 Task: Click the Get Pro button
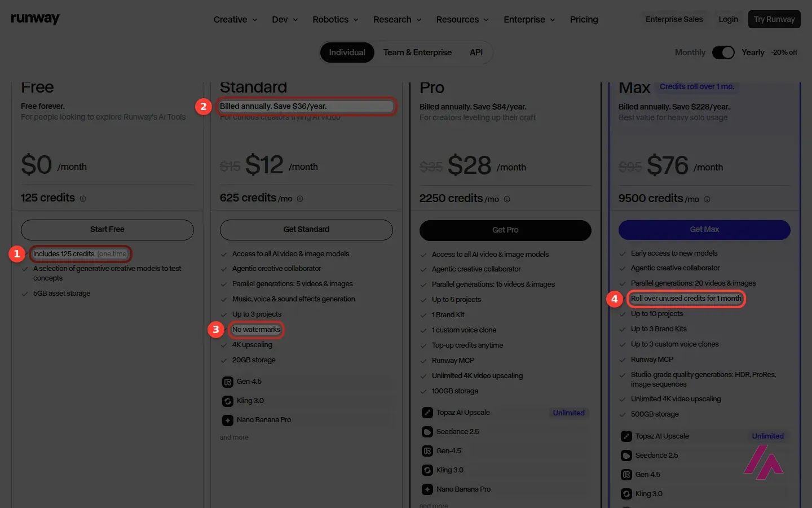pos(505,230)
